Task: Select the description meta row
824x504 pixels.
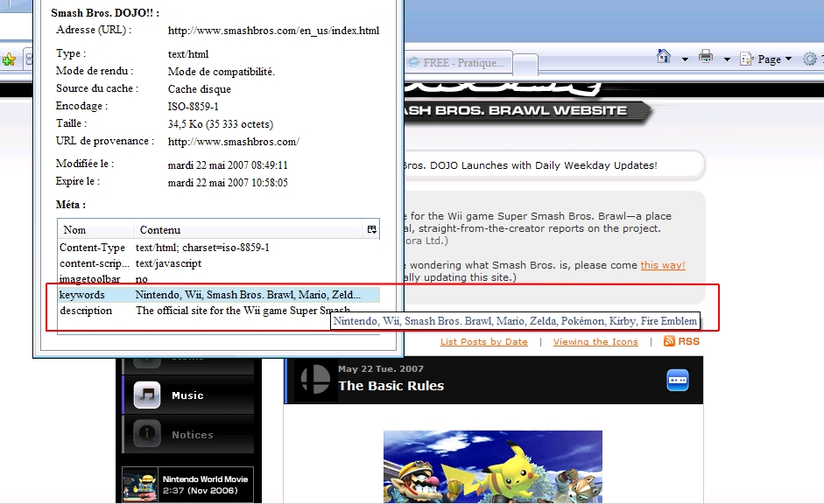Action: 219,311
